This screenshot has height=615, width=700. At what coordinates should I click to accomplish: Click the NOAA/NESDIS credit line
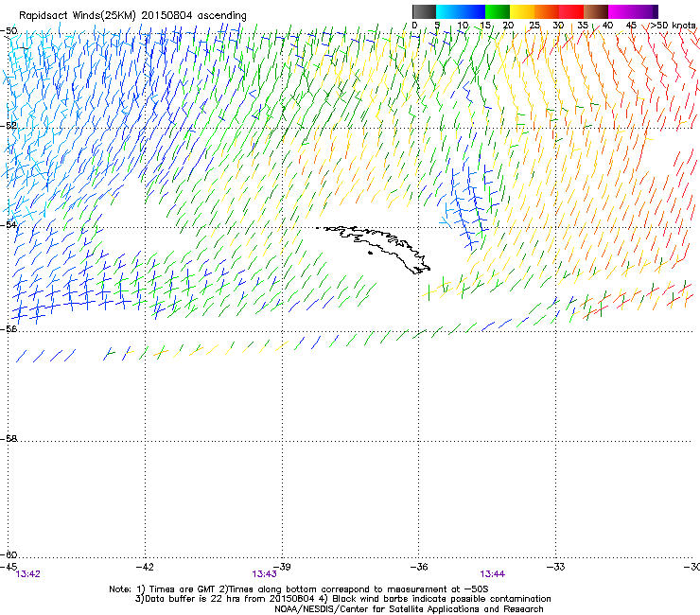coord(409,609)
